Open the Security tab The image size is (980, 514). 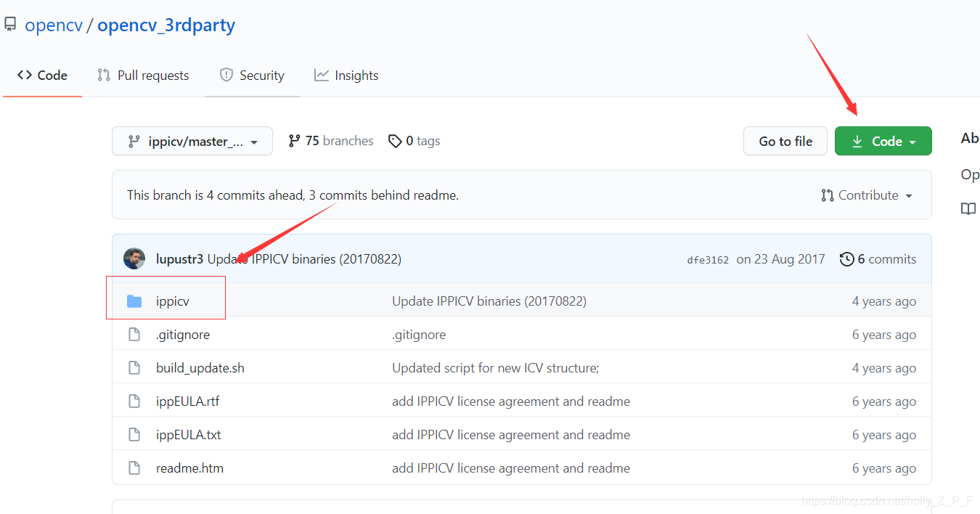coord(252,76)
